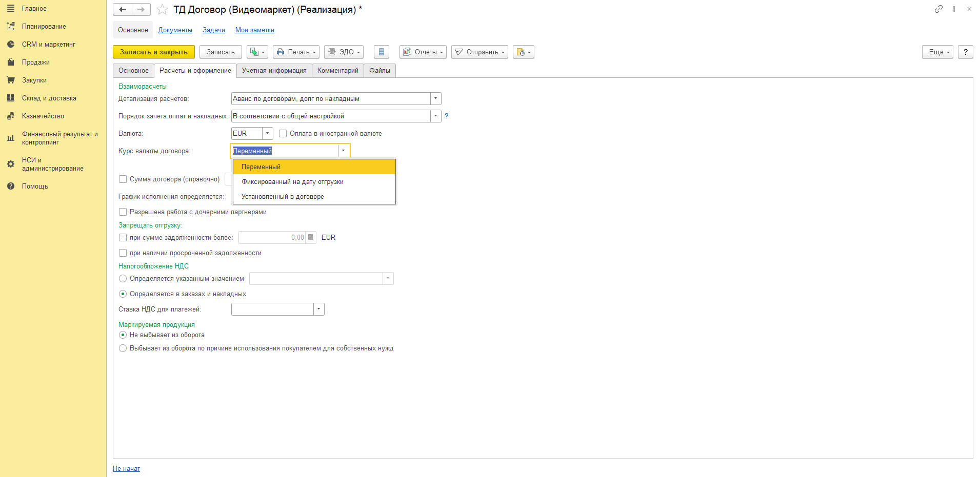Expand Порядок зачета оплат и накладных dropdown

pos(436,116)
